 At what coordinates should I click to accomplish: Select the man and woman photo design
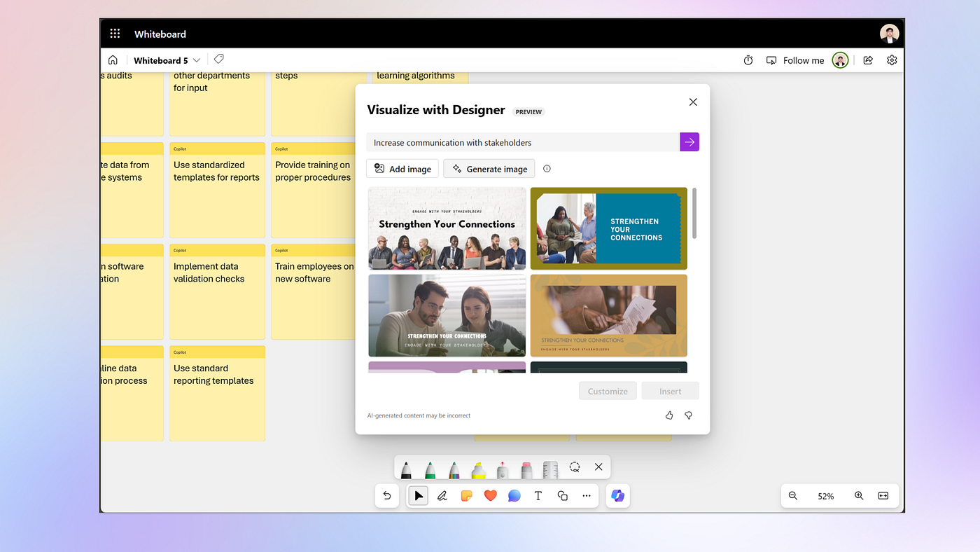click(447, 316)
